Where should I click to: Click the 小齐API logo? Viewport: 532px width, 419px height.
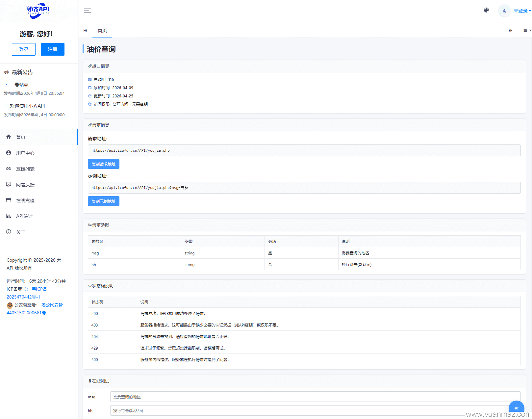[38, 10]
